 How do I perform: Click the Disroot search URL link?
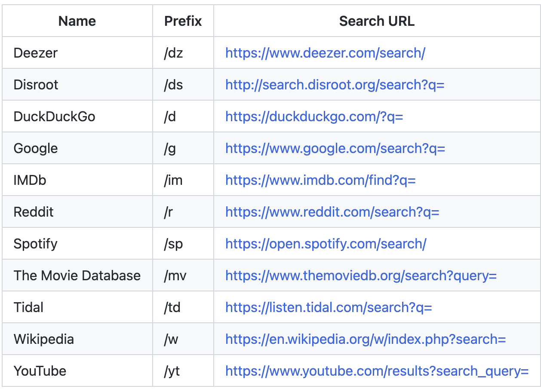click(335, 85)
